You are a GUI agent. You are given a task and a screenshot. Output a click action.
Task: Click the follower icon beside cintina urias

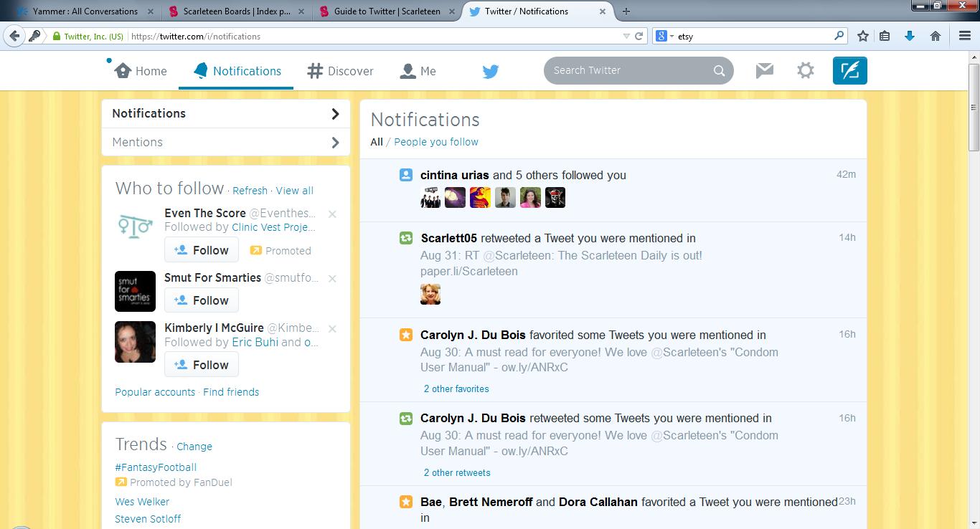[405, 175]
